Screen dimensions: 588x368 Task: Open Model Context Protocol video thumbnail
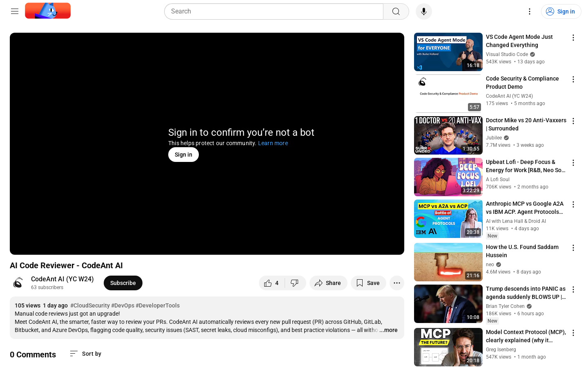(448, 347)
